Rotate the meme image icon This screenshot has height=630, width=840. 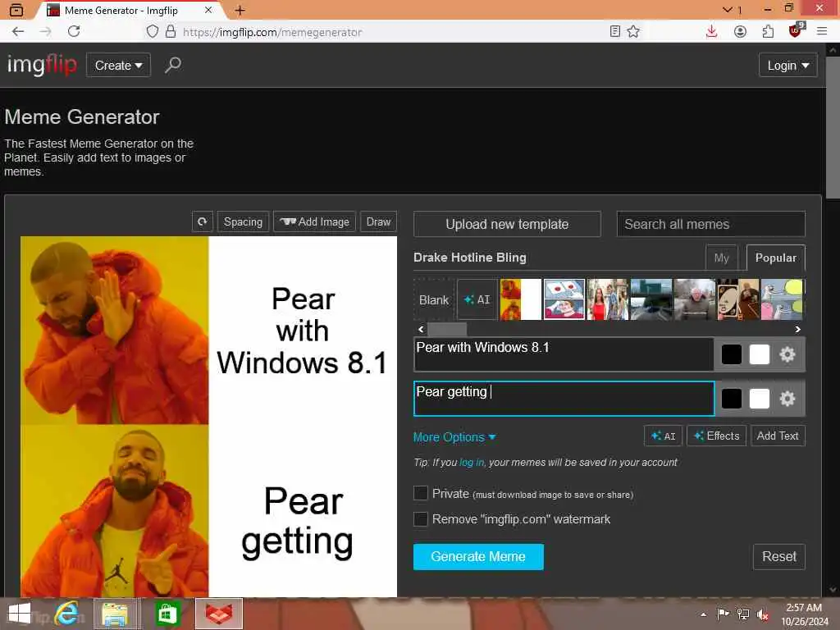(x=202, y=221)
